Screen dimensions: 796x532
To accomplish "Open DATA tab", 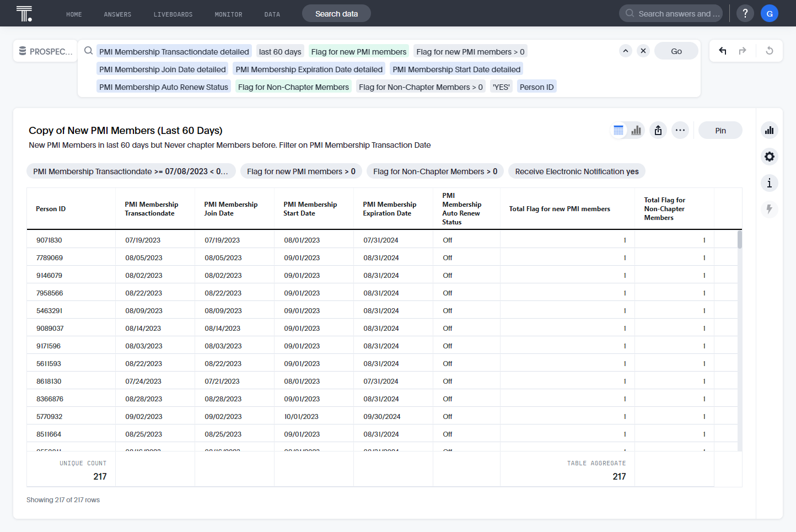I will point(272,14).
